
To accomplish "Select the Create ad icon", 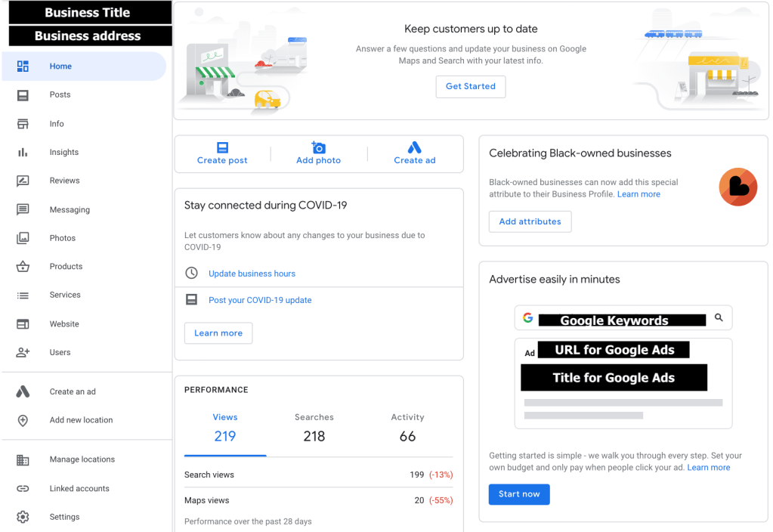I will (414, 148).
